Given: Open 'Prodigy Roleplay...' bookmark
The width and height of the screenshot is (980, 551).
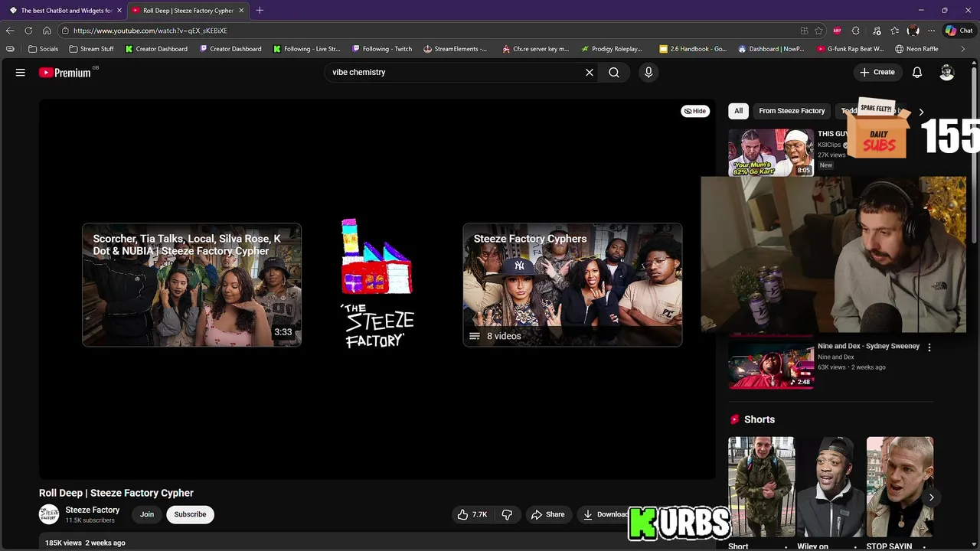Looking at the screenshot, I should click(x=612, y=49).
